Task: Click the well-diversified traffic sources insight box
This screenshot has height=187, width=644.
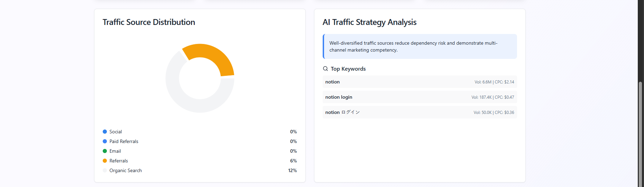Action: pyautogui.click(x=420, y=46)
